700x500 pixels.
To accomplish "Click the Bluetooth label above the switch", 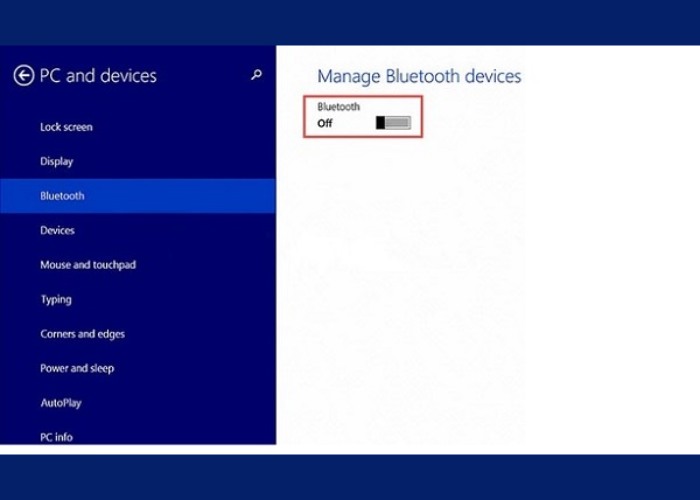I will click(x=338, y=106).
